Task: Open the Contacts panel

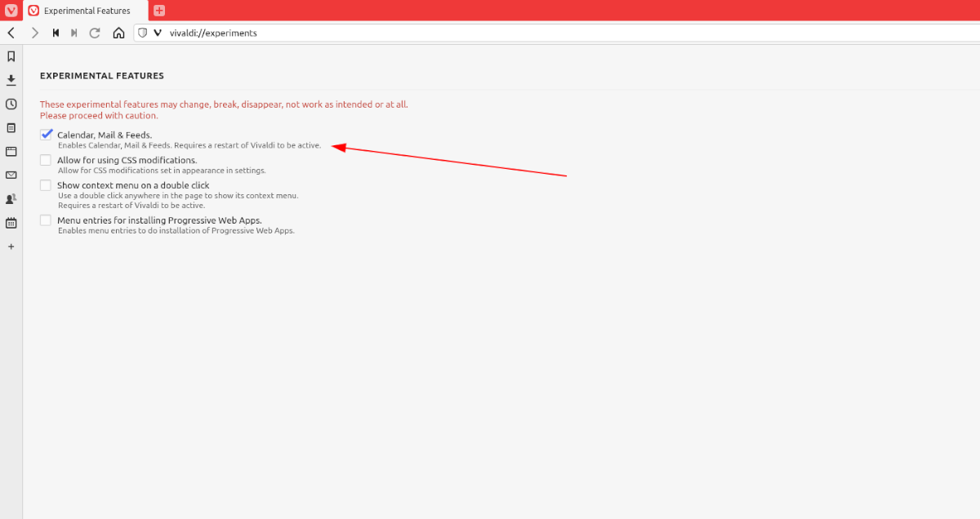Action: tap(11, 198)
